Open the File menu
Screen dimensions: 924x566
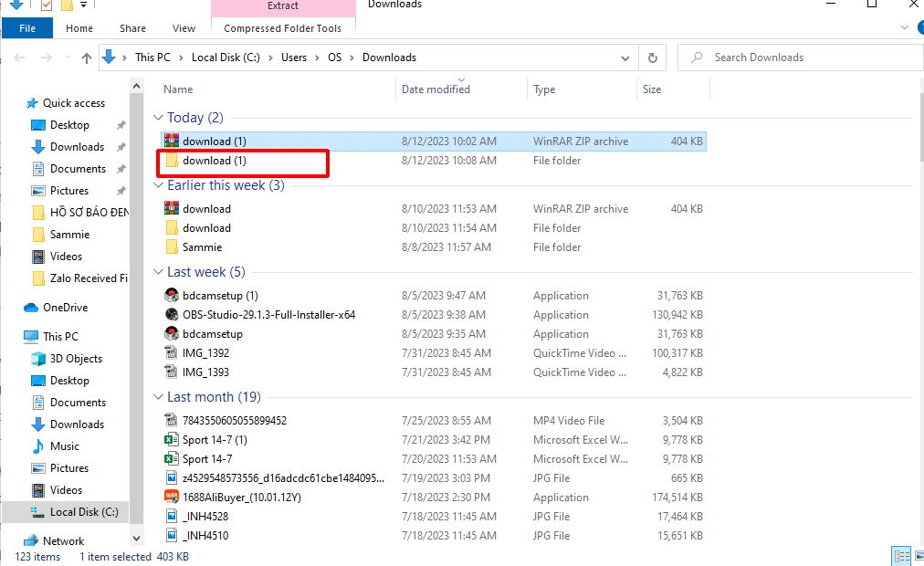coord(27,28)
